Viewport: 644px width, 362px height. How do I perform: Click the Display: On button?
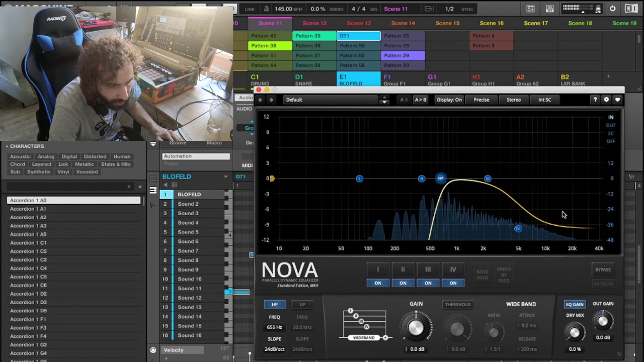point(449,100)
